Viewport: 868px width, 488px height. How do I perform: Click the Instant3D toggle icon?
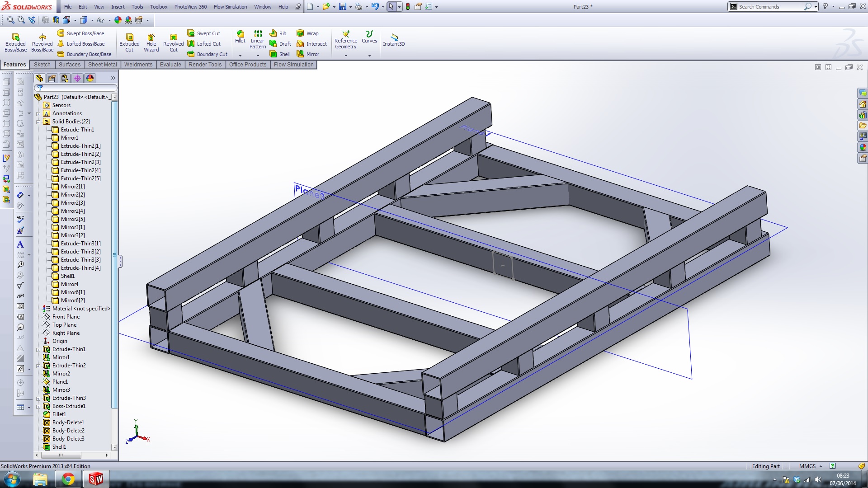tap(394, 39)
